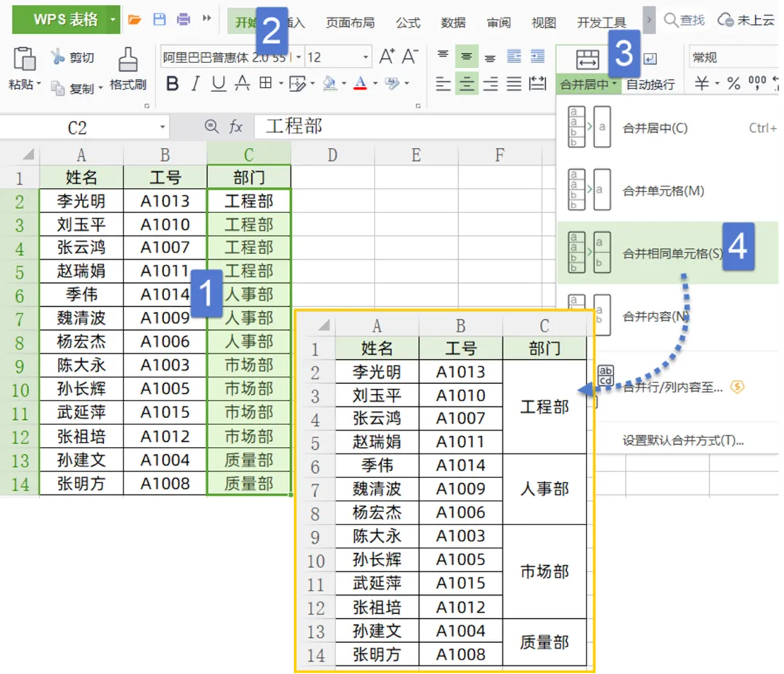Click the Paste (粘贴) clipboard icon
Viewport: 784px width, 674px height.
[x=24, y=59]
